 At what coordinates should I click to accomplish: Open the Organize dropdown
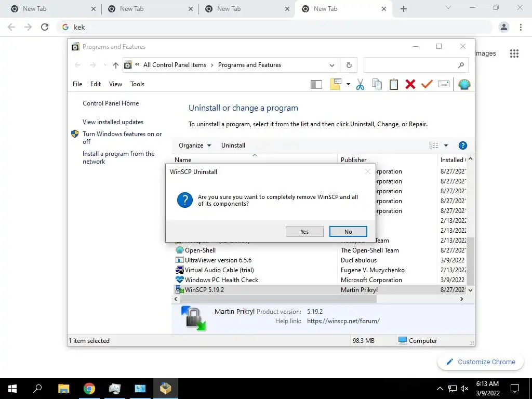(x=195, y=145)
